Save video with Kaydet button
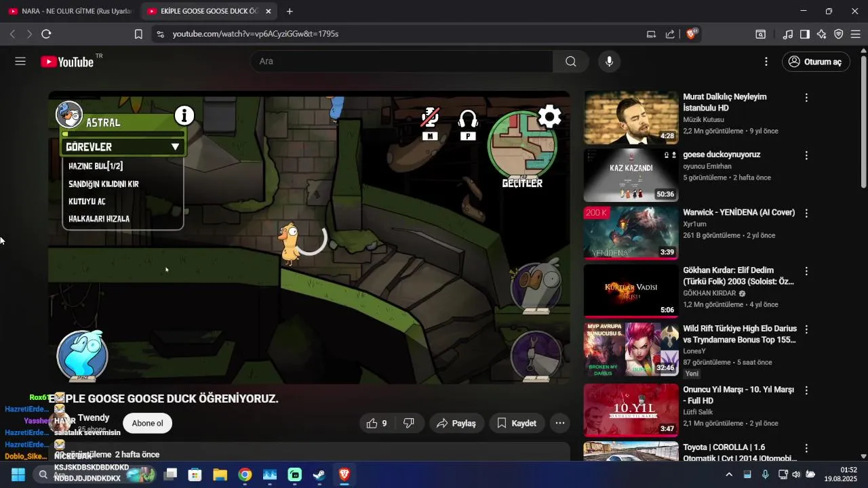This screenshot has height=488, width=868. point(517,423)
